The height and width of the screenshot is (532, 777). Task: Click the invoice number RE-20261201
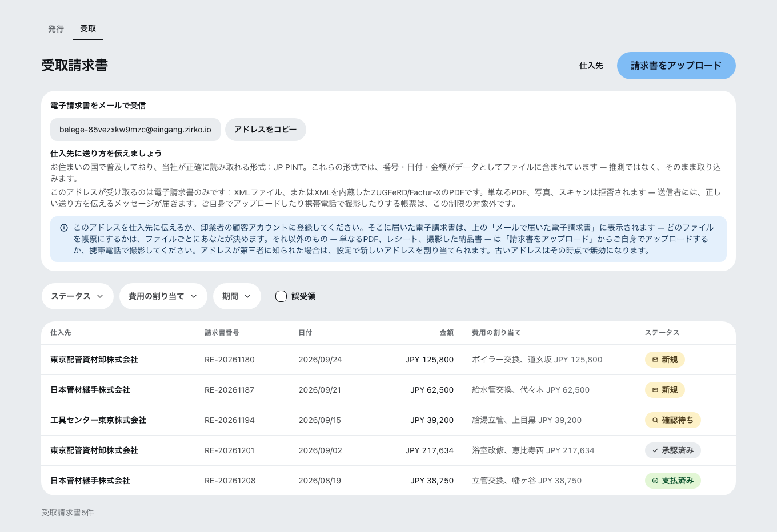point(229,450)
